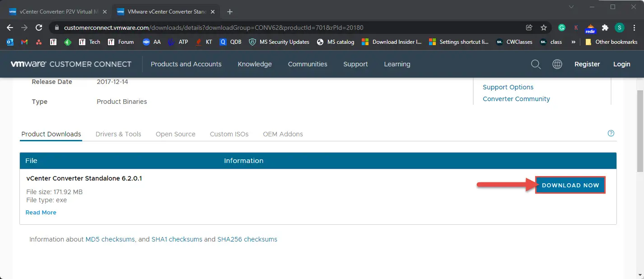Image resolution: width=644 pixels, height=279 pixels.
Task: Switch to the OEM Addons tab
Action: coord(283,134)
